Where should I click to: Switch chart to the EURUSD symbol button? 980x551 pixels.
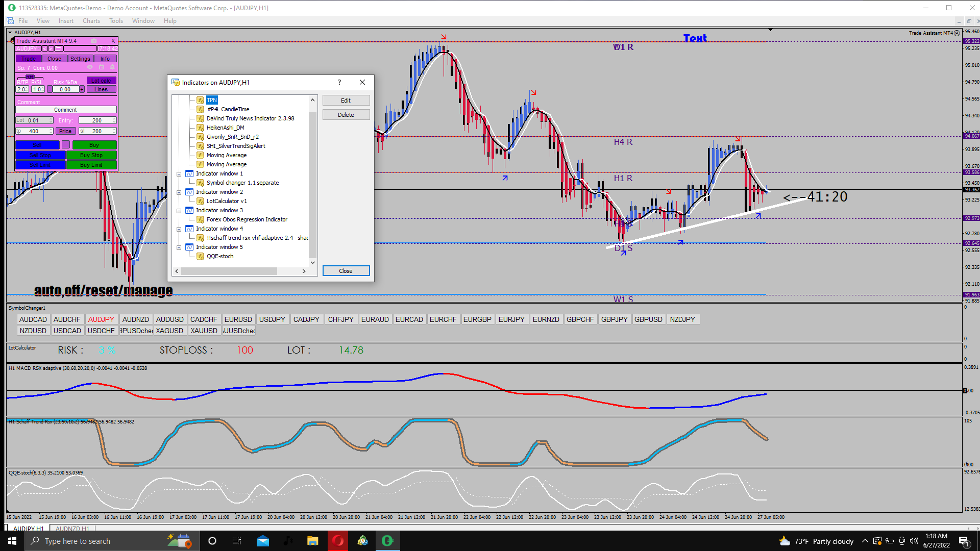pyautogui.click(x=238, y=319)
